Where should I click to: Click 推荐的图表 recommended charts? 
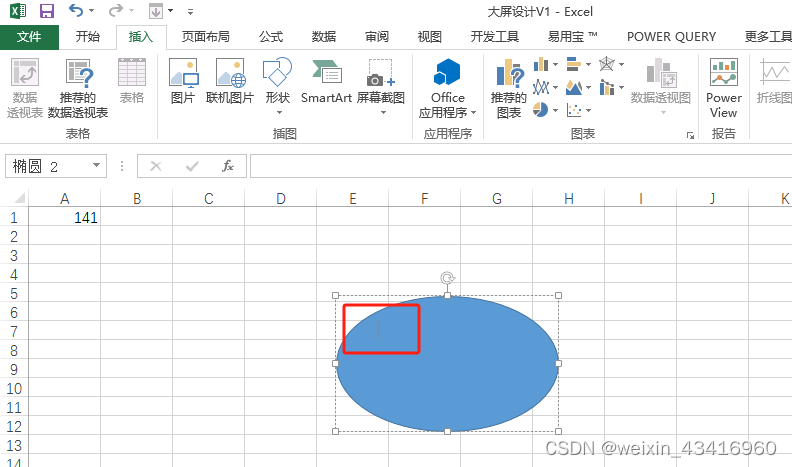click(509, 88)
